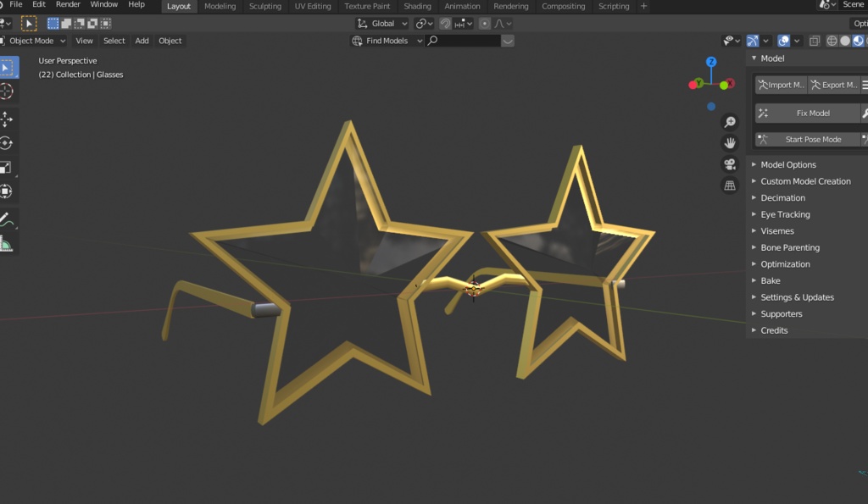Image resolution: width=868 pixels, height=504 pixels.
Task: Switch viewport shading to rendered mode
Action: (865, 40)
